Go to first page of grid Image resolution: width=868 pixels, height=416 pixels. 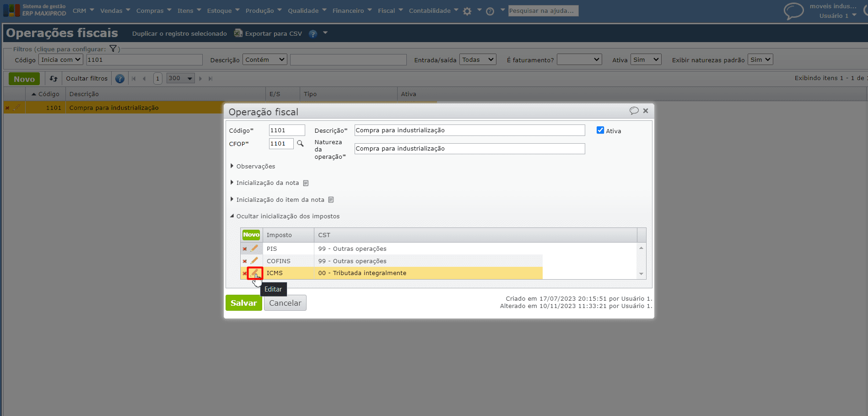coord(134,79)
